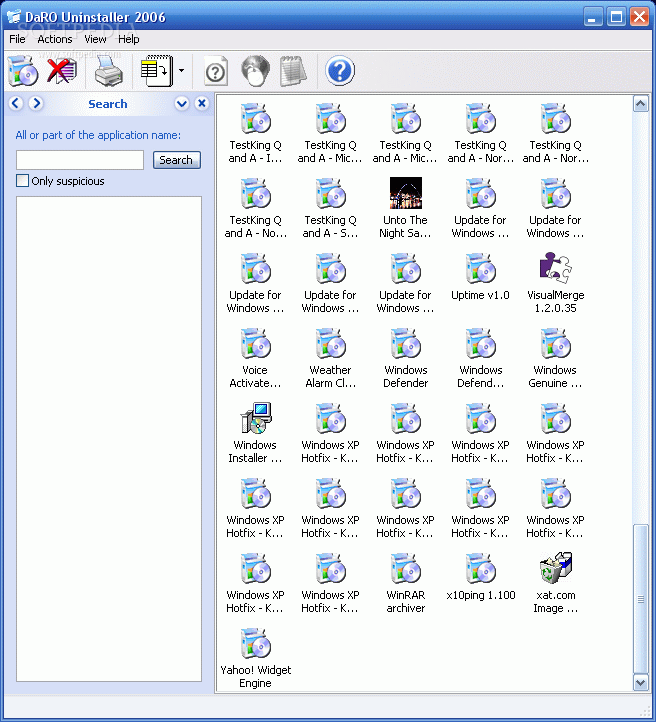656x722 pixels.
Task: Click the page with question mark icon
Action: [x=216, y=71]
